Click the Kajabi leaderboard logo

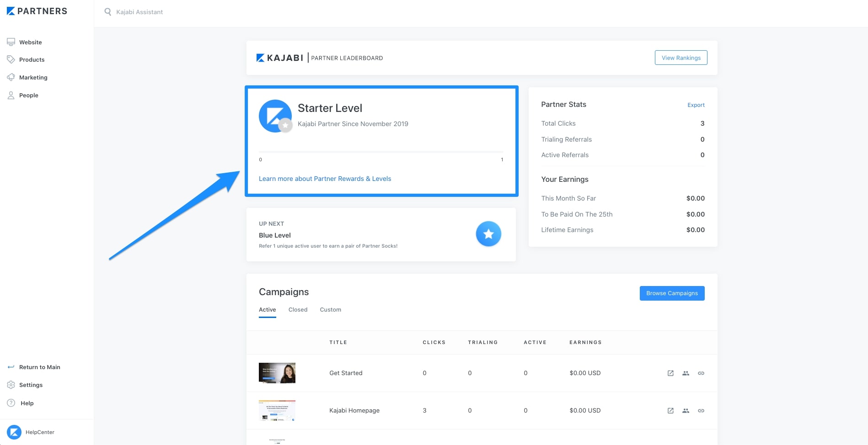pos(280,58)
